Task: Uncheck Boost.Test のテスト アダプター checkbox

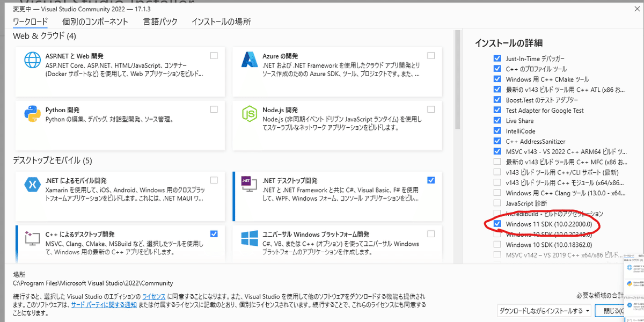Action: [x=497, y=100]
